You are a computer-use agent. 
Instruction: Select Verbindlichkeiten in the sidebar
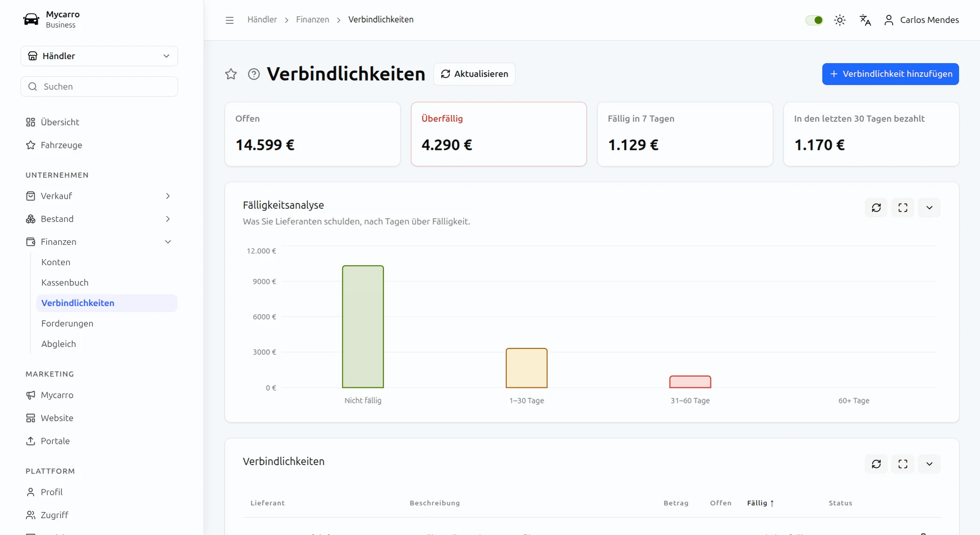point(107,303)
